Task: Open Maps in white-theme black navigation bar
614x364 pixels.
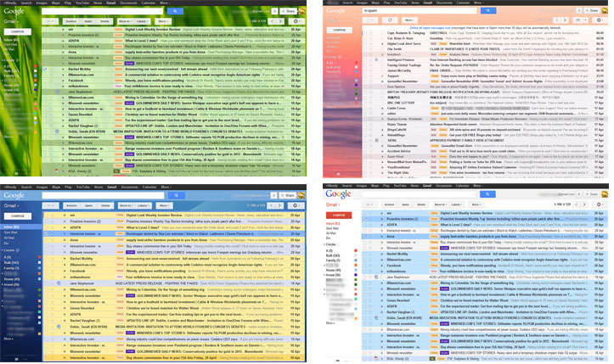Action: (x=375, y=186)
